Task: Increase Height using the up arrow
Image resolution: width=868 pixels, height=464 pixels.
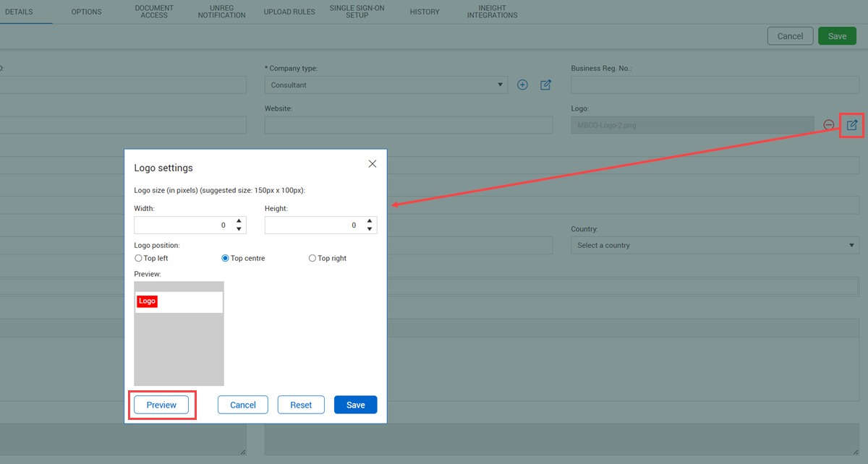Action: (x=370, y=221)
